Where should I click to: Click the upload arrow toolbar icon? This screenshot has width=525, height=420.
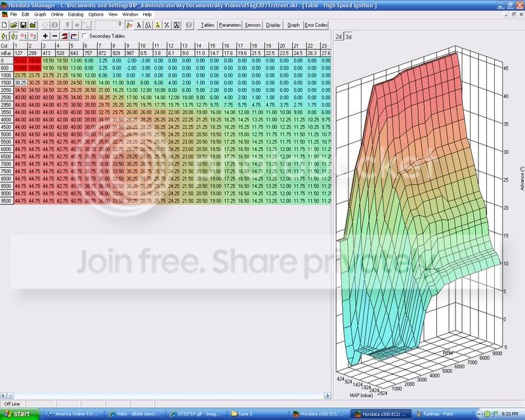(45, 25)
